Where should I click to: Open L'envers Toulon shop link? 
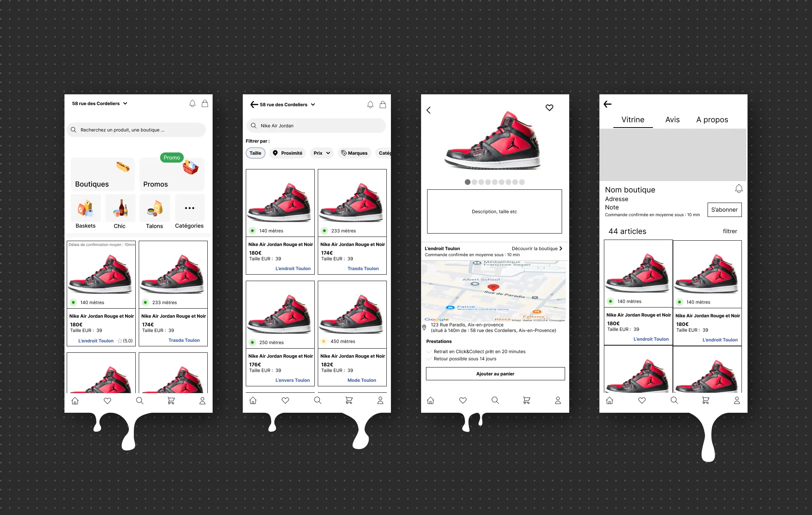tap(293, 380)
